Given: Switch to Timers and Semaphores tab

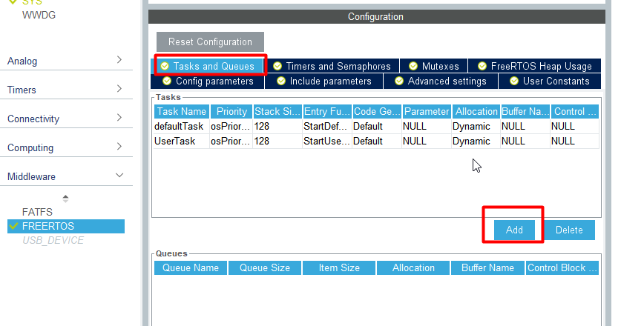Looking at the screenshot, I should click(x=332, y=66).
